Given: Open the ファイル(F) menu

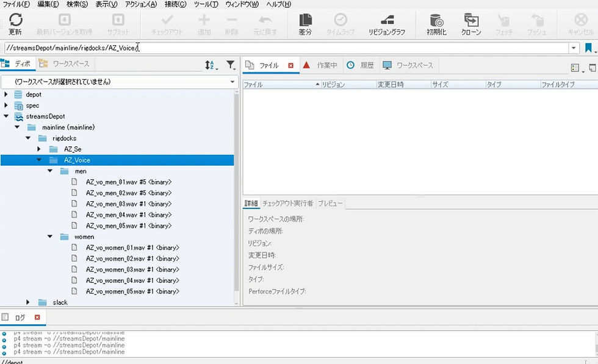Looking at the screenshot, I should click(16, 4).
